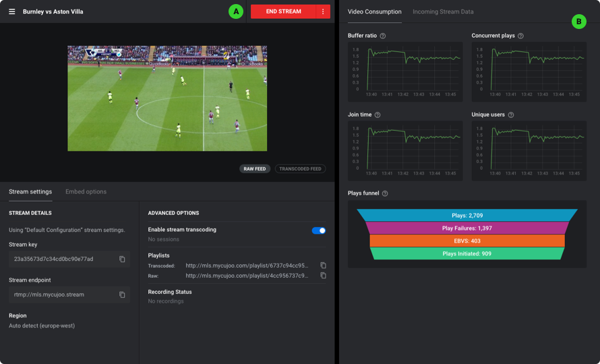
Task: Toggle Enable stream transcoding switch
Action: coord(319,231)
